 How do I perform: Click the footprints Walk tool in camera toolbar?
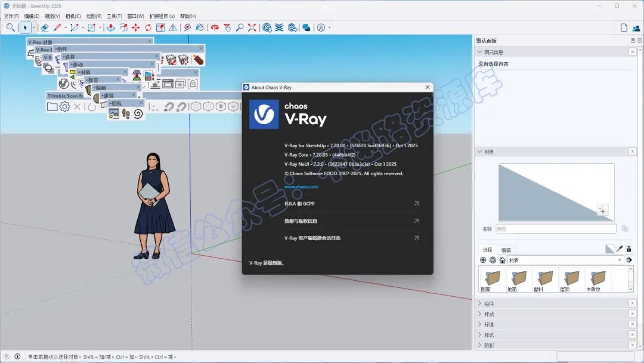point(126,114)
